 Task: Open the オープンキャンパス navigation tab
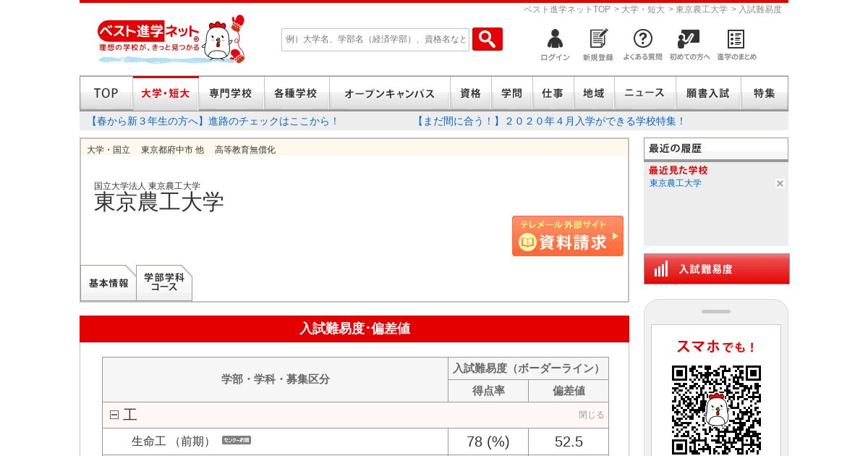(390, 93)
